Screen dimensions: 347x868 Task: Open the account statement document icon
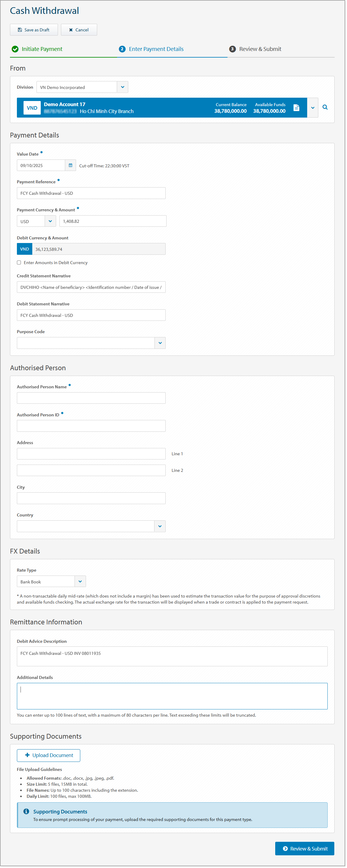(297, 108)
